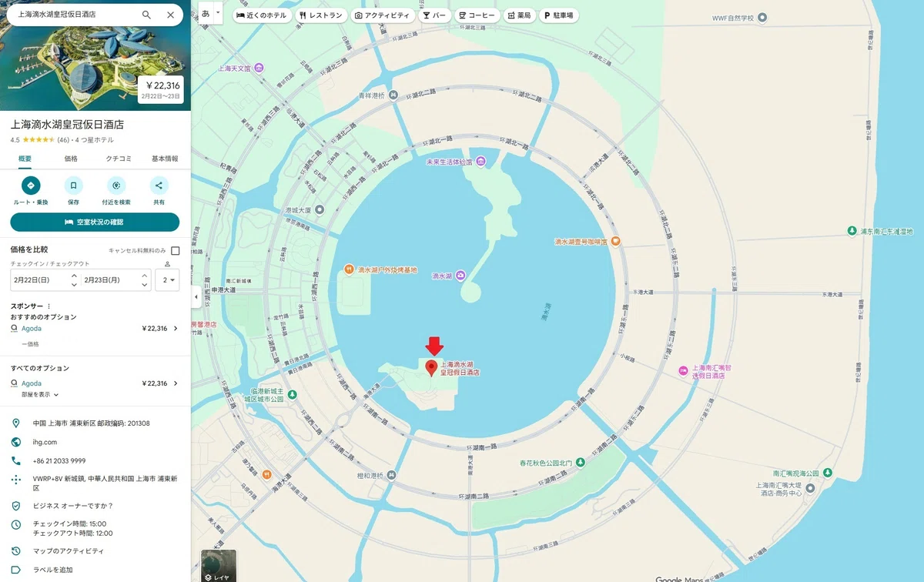Click the phone icon
The height and width of the screenshot is (582, 924).
tap(15, 460)
